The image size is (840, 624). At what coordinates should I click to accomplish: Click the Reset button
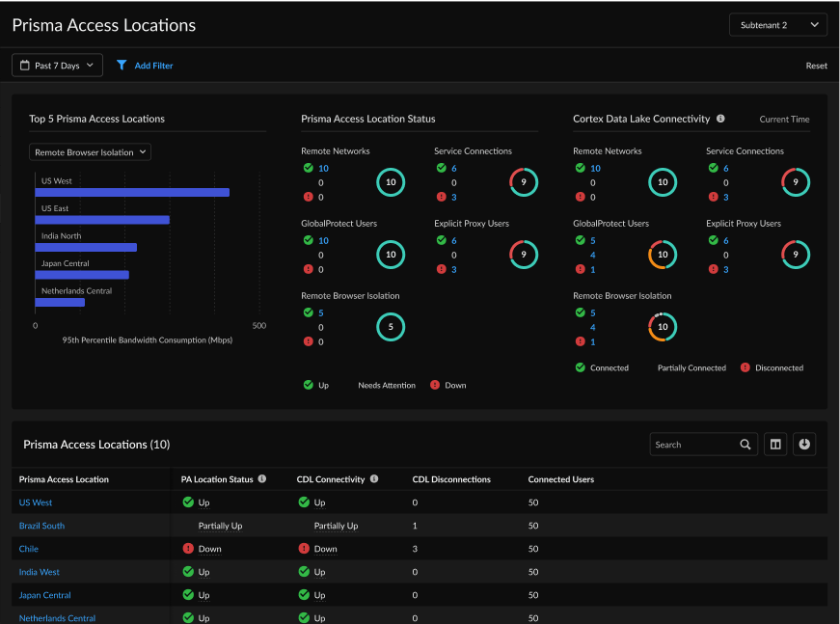click(x=816, y=66)
